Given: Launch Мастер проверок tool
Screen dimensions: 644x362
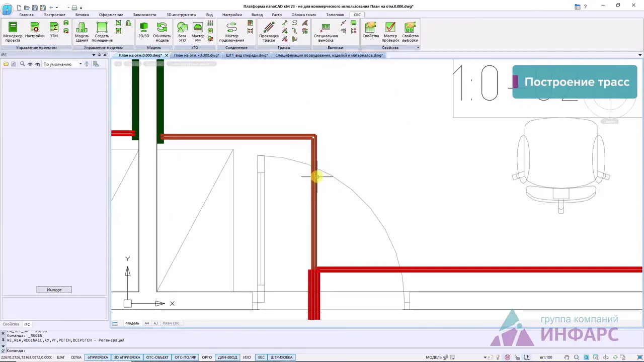Looking at the screenshot, I should [390, 32].
